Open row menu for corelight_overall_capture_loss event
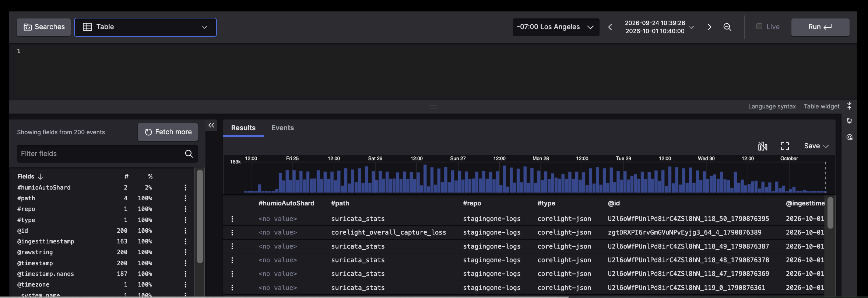The height and width of the screenshot is (298, 868). 232,232
